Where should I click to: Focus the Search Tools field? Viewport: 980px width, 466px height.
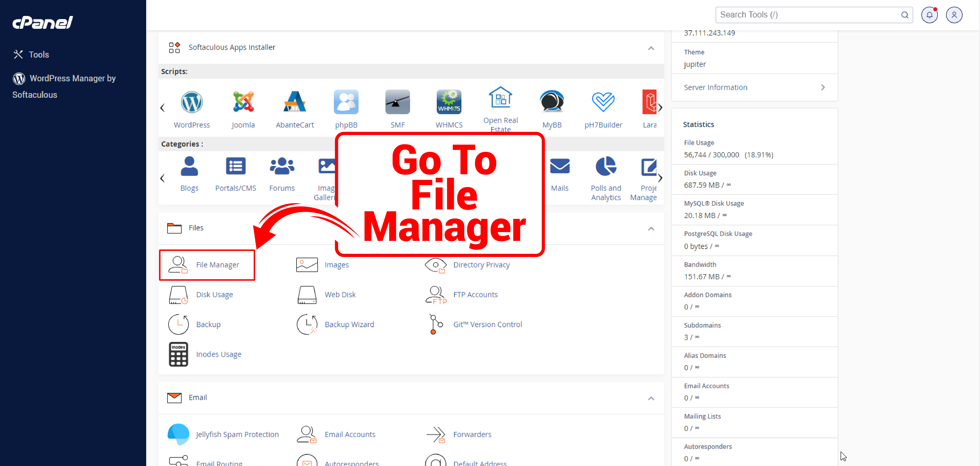814,15
